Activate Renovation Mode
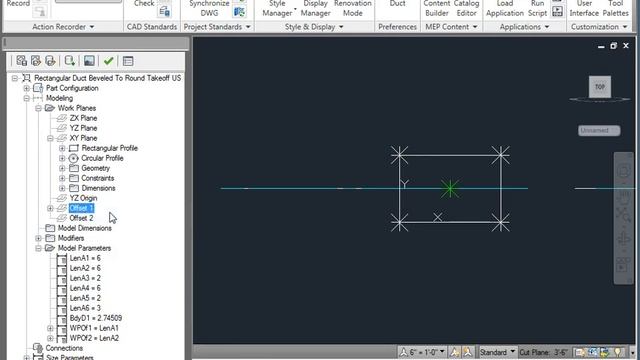640x360 pixels. click(x=353, y=8)
